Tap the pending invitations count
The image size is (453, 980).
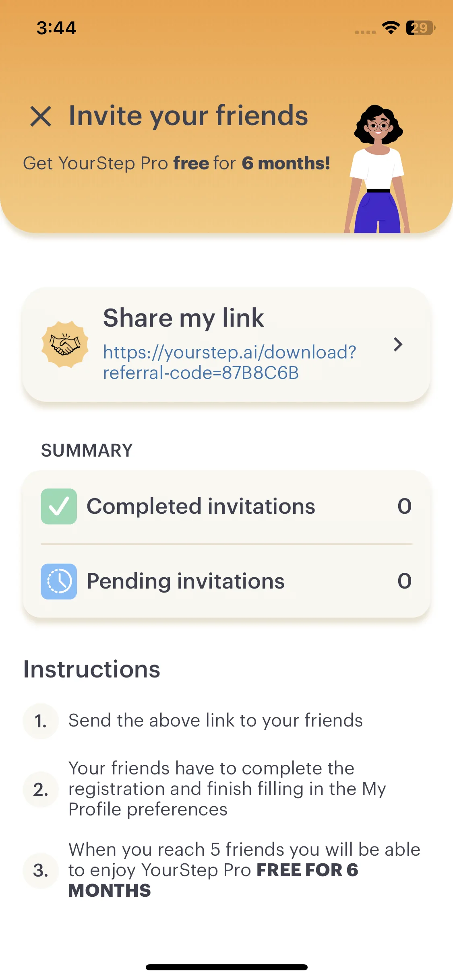[404, 581]
